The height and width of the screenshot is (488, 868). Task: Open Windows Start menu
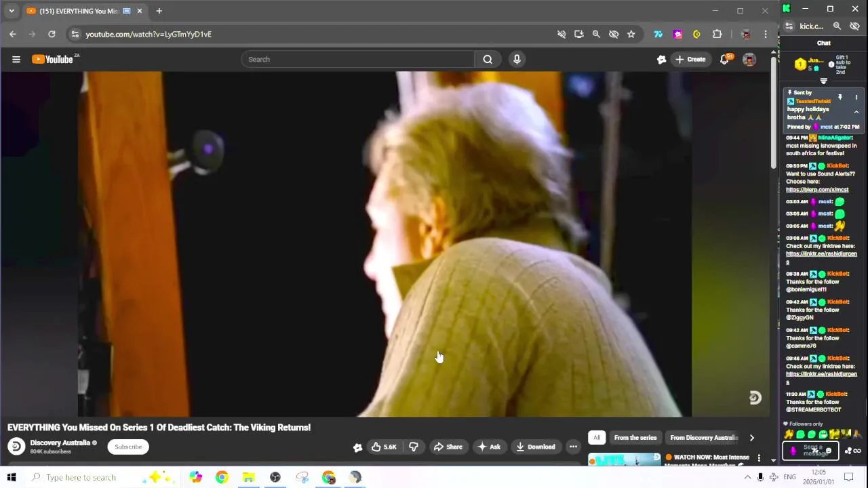12,477
